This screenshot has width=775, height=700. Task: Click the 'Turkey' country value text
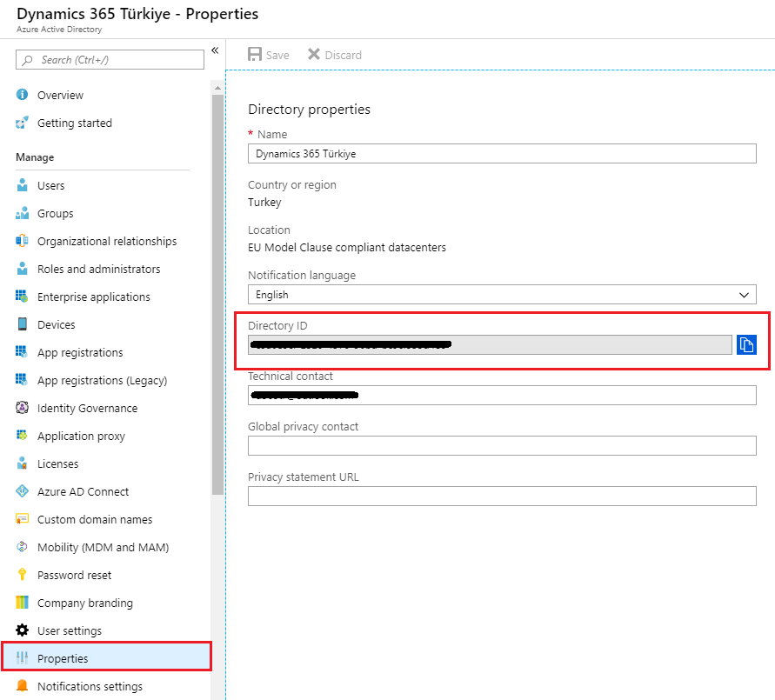264,202
